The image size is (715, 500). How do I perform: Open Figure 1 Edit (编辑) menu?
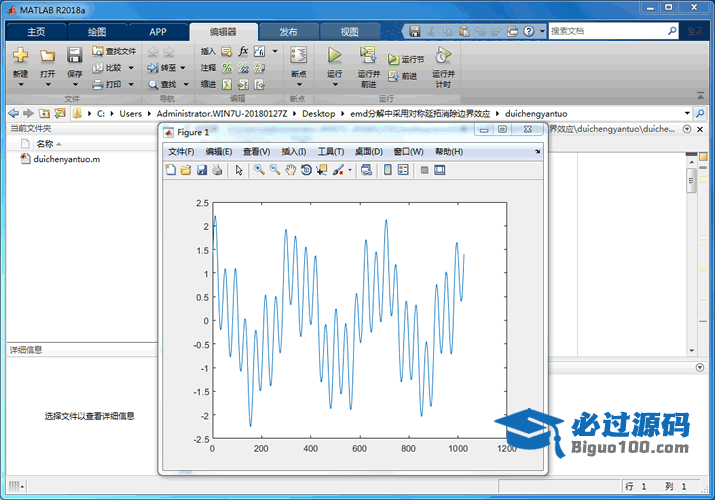218,152
